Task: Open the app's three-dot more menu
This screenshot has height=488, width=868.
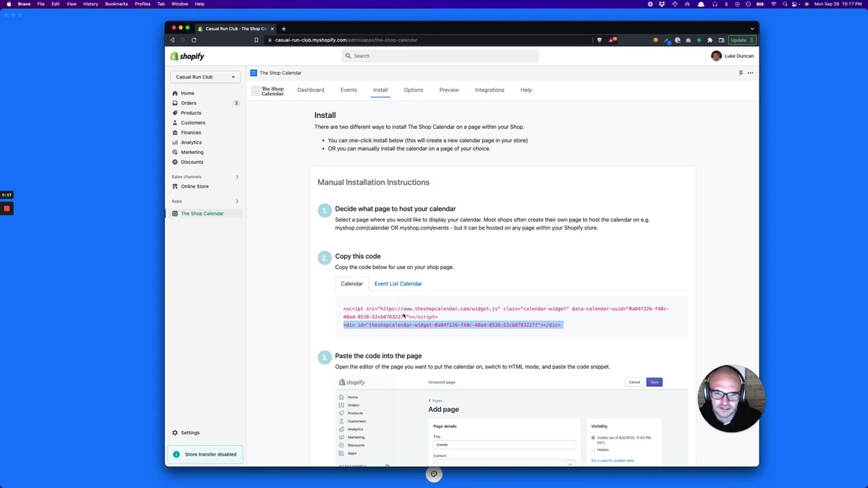Action: (x=750, y=73)
